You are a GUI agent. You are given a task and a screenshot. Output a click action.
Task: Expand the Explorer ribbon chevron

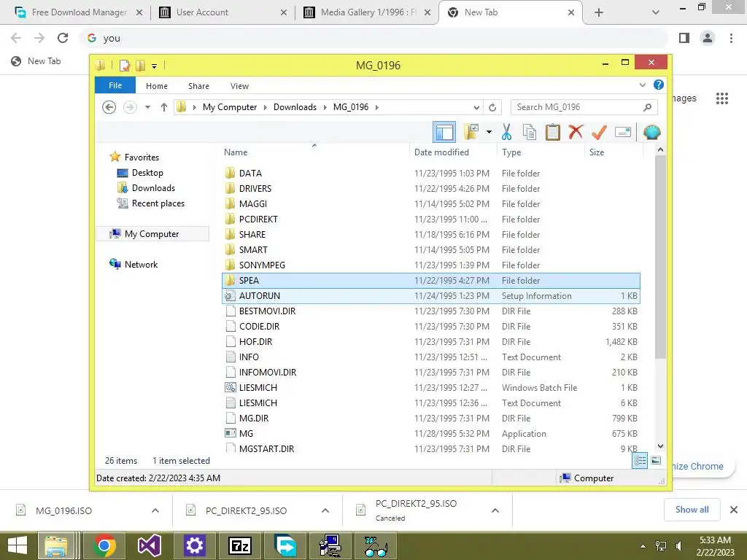click(642, 85)
